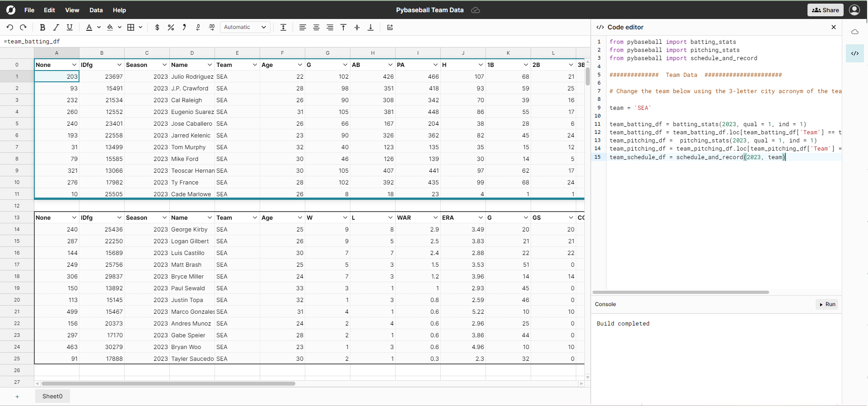Open the Data menu

point(96,10)
